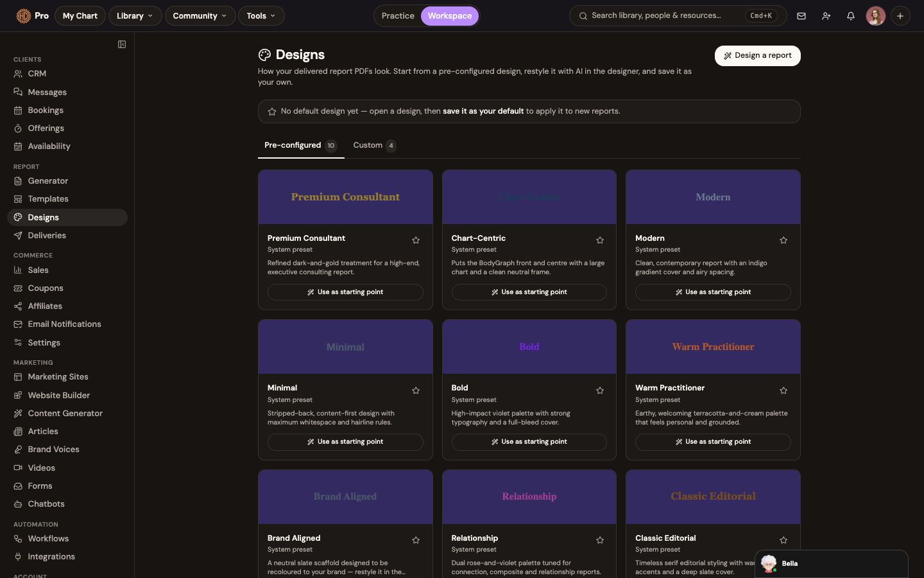This screenshot has width=924, height=578.
Task: Open the mail inbox icon
Action: tap(801, 16)
